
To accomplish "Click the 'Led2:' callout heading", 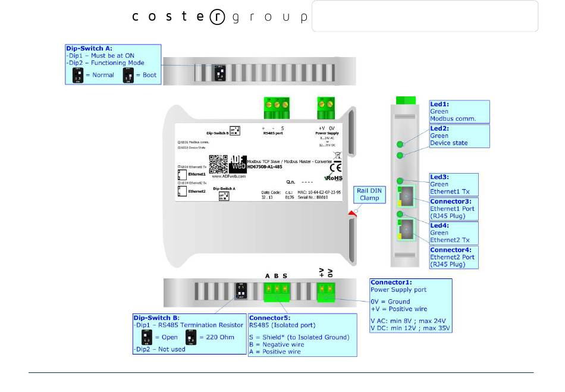I will (440, 128).
